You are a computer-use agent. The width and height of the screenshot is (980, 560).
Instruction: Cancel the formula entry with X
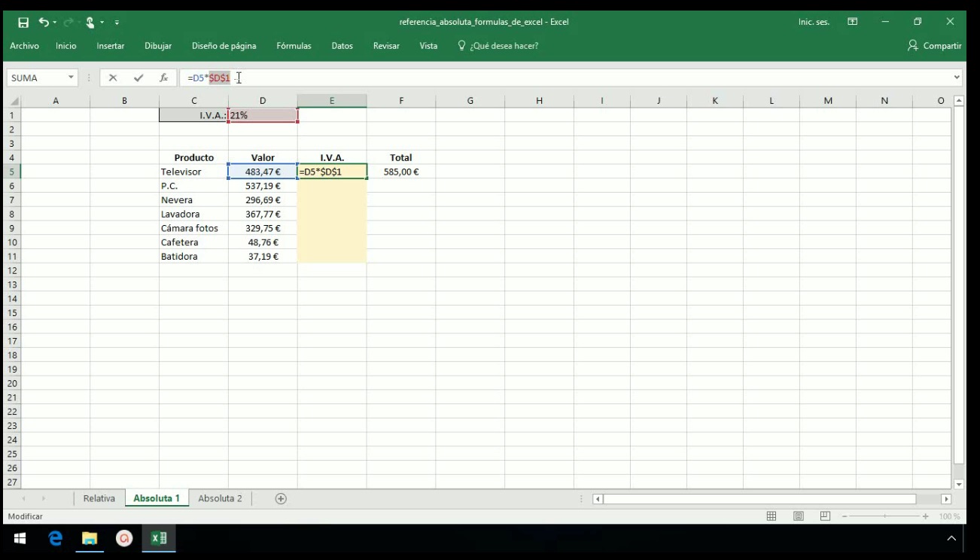click(113, 78)
